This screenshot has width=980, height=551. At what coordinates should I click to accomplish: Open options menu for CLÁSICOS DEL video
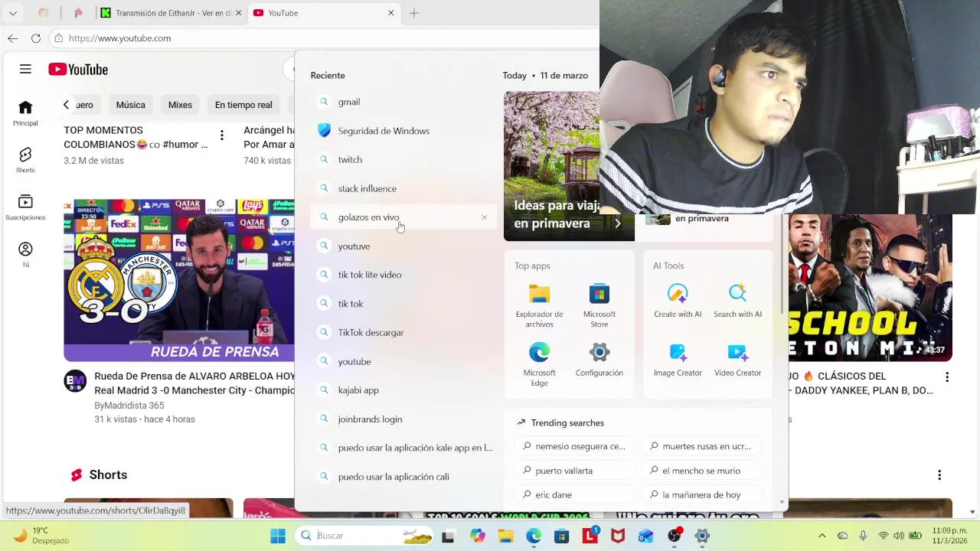coord(947,377)
